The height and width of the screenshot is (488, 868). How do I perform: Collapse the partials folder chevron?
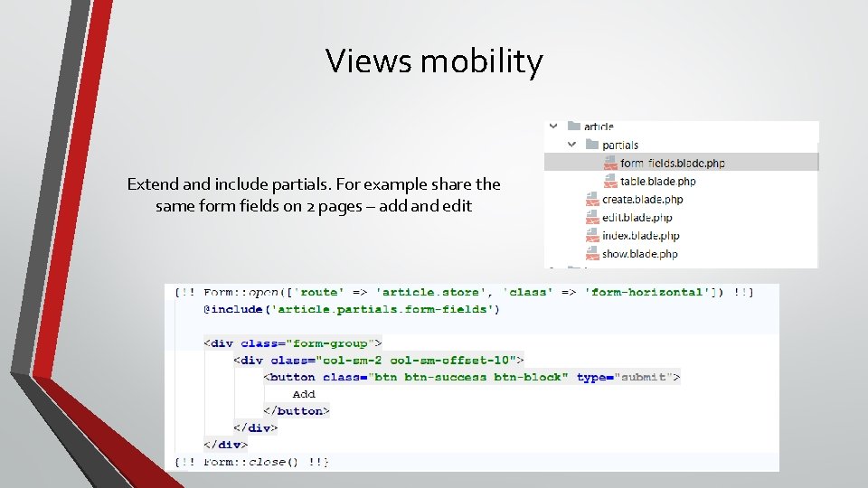pos(571,145)
